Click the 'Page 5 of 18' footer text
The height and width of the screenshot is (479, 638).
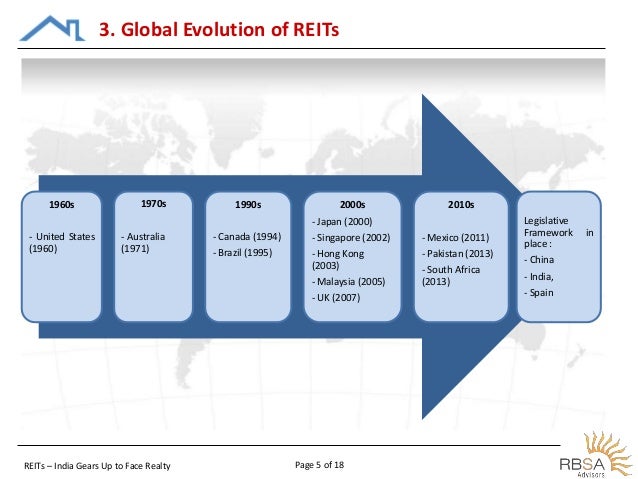[x=319, y=465]
